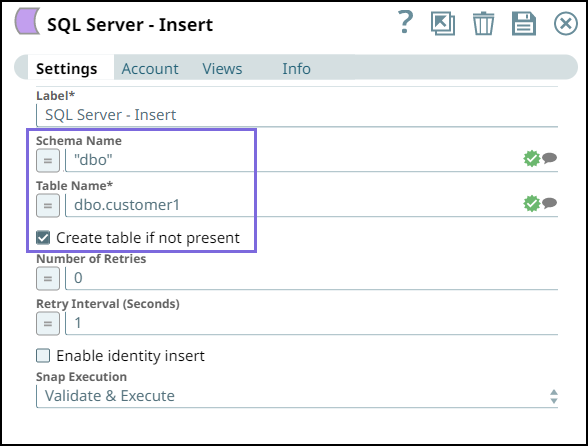Click the purple snap shape icon
The height and width of the screenshot is (446, 588).
(27, 21)
